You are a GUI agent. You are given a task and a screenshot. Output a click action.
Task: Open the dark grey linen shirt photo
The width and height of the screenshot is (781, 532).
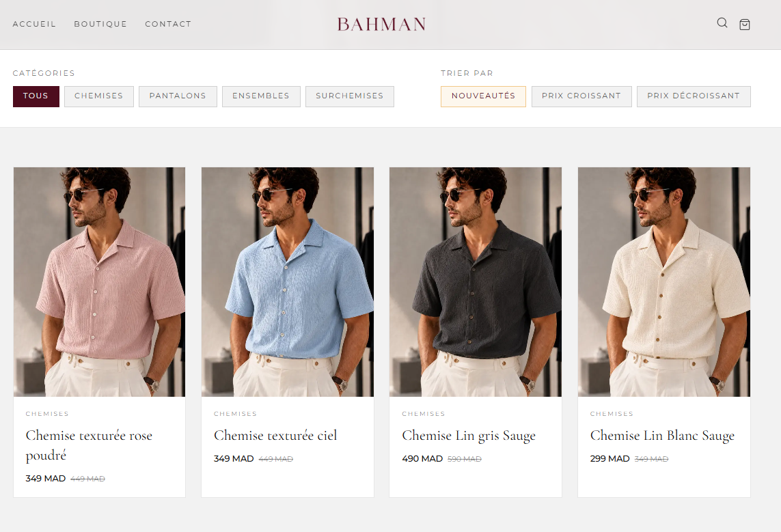pos(475,281)
